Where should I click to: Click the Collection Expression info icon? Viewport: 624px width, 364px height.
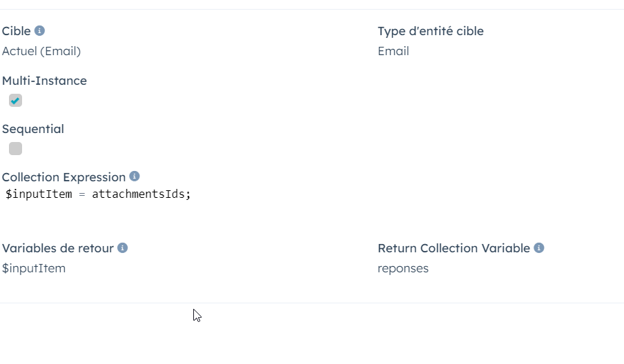pyautogui.click(x=135, y=176)
